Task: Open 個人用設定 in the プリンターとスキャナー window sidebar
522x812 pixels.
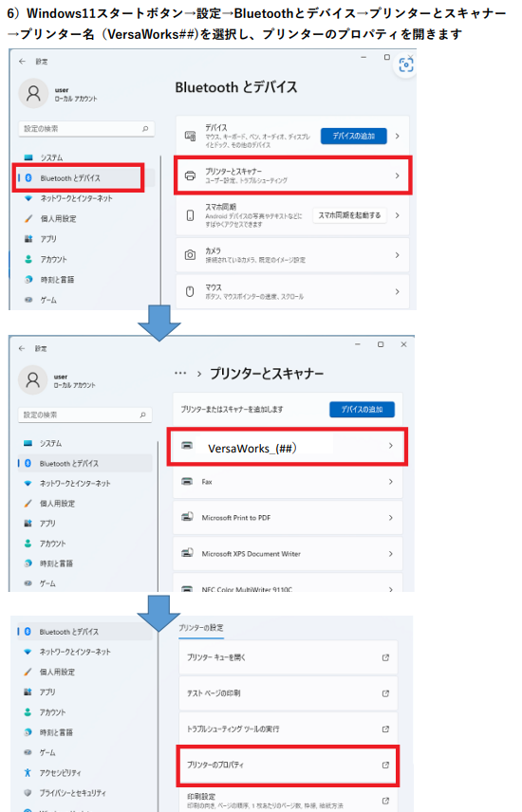Action: click(x=49, y=504)
